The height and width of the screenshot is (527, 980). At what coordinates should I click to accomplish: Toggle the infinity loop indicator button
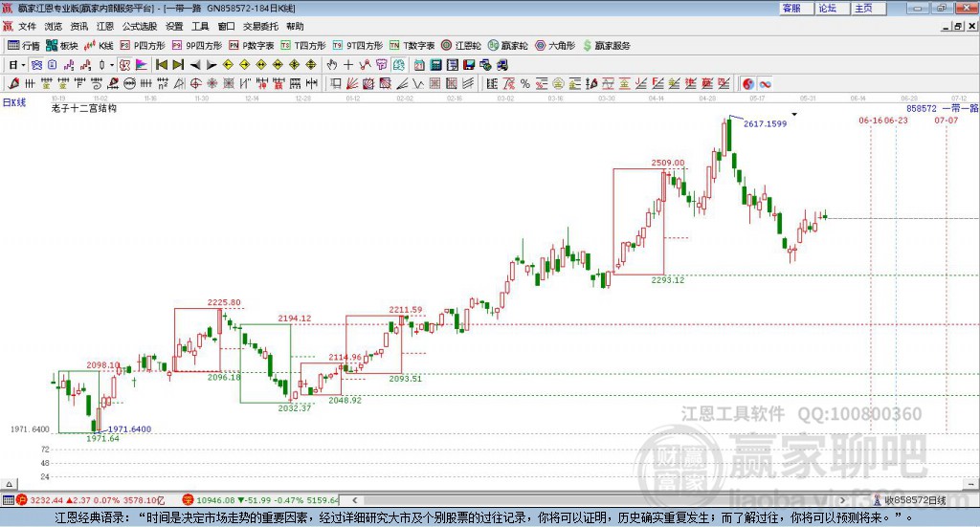(765, 83)
